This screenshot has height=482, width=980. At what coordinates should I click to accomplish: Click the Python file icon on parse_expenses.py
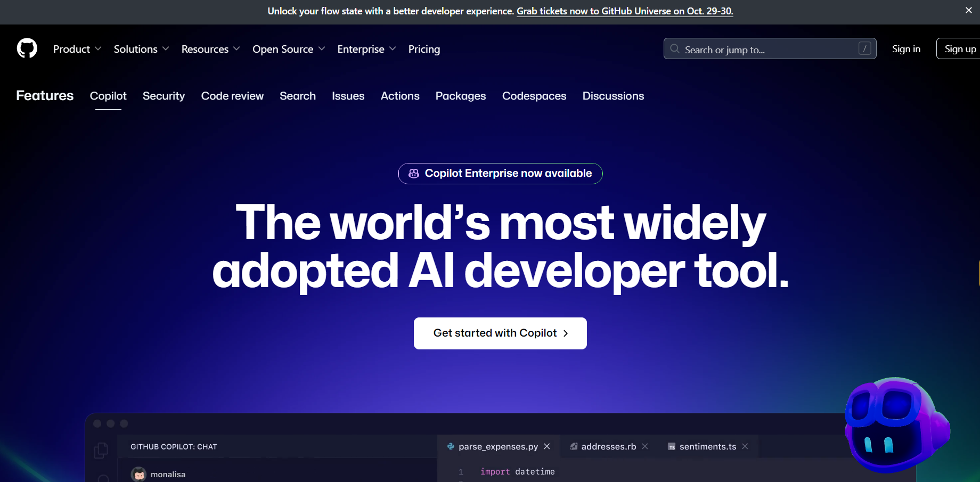pyautogui.click(x=451, y=446)
